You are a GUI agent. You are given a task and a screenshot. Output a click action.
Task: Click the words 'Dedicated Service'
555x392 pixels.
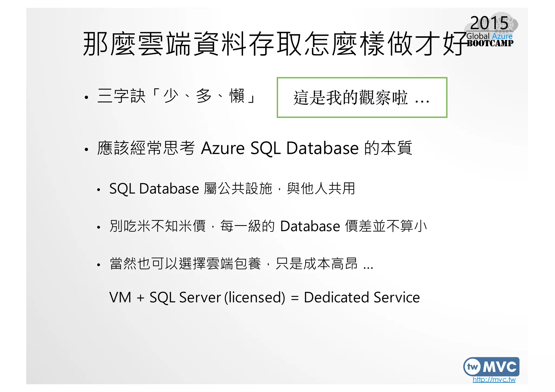click(362, 297)
